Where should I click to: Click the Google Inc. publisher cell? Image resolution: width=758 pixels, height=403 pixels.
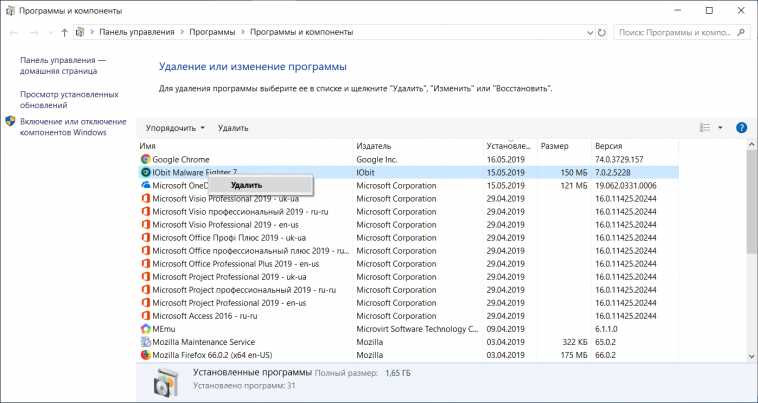pyautogui.click(x=377, y=159)
